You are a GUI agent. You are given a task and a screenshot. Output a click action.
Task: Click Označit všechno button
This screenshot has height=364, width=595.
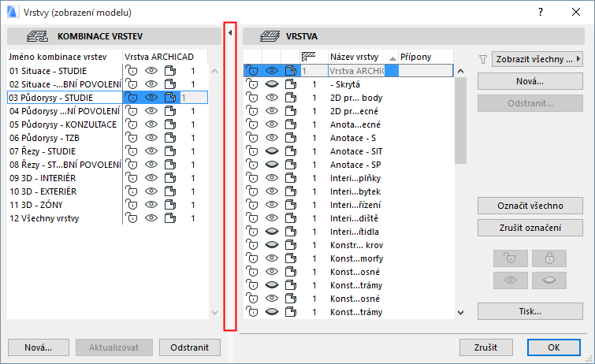(530, 206)
